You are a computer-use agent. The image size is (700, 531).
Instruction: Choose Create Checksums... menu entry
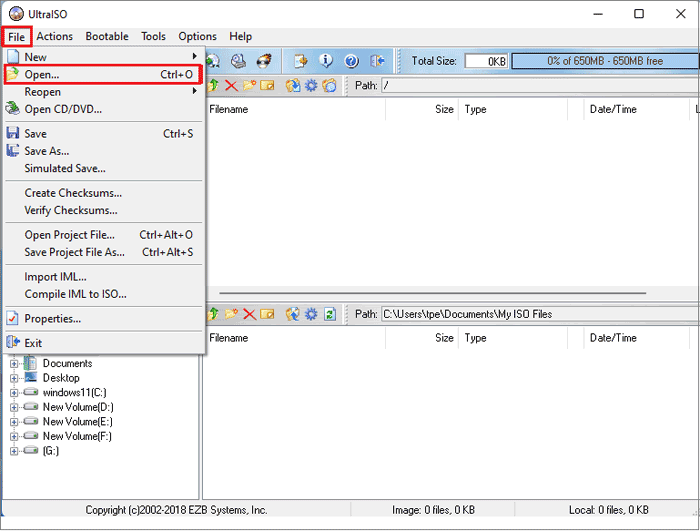coord(104,193)
